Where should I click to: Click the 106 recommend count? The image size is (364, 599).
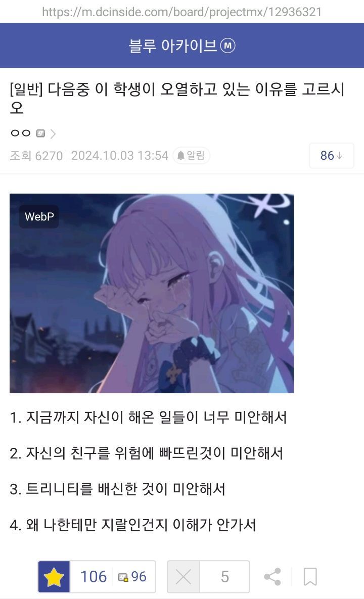coord(93,576)
